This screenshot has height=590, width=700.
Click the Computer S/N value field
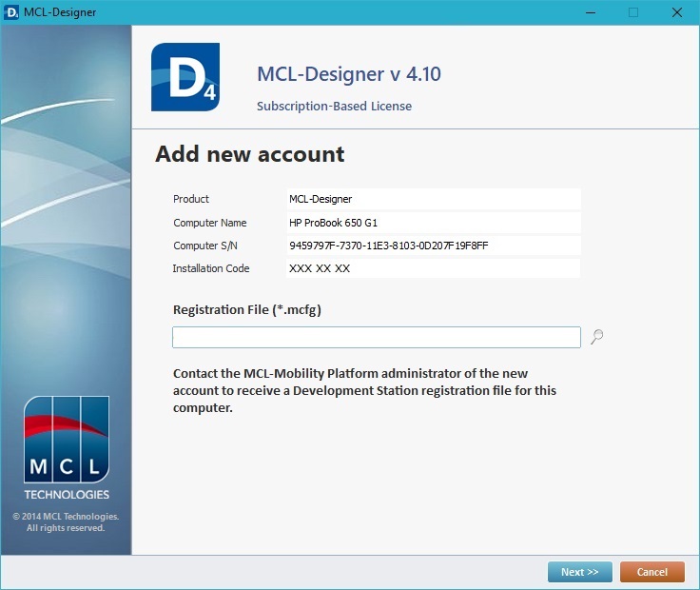tap(434, 246)
